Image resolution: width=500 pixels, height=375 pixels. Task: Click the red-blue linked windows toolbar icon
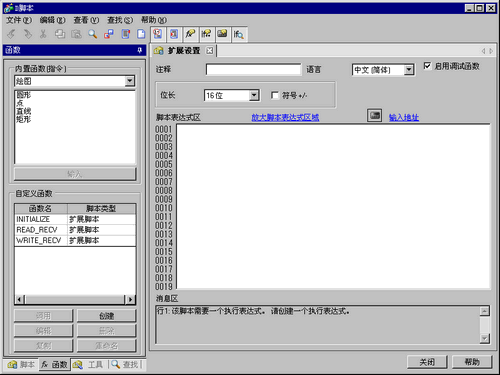109,34
